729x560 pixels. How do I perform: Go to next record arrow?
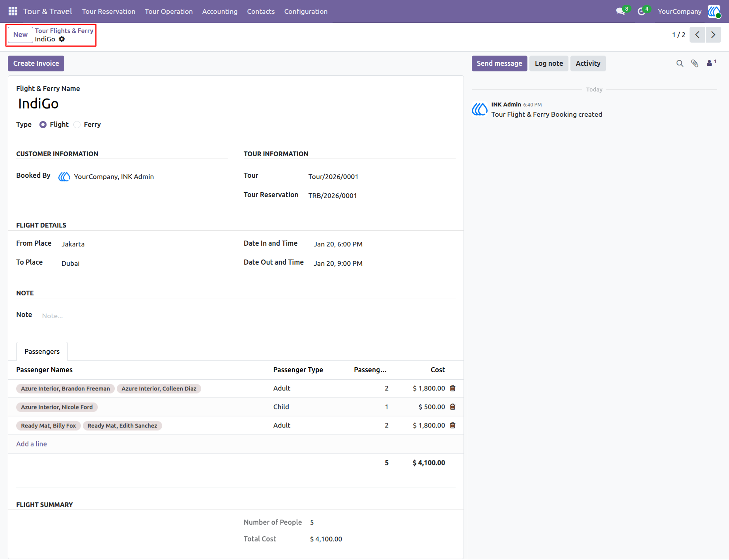(713, 35)
